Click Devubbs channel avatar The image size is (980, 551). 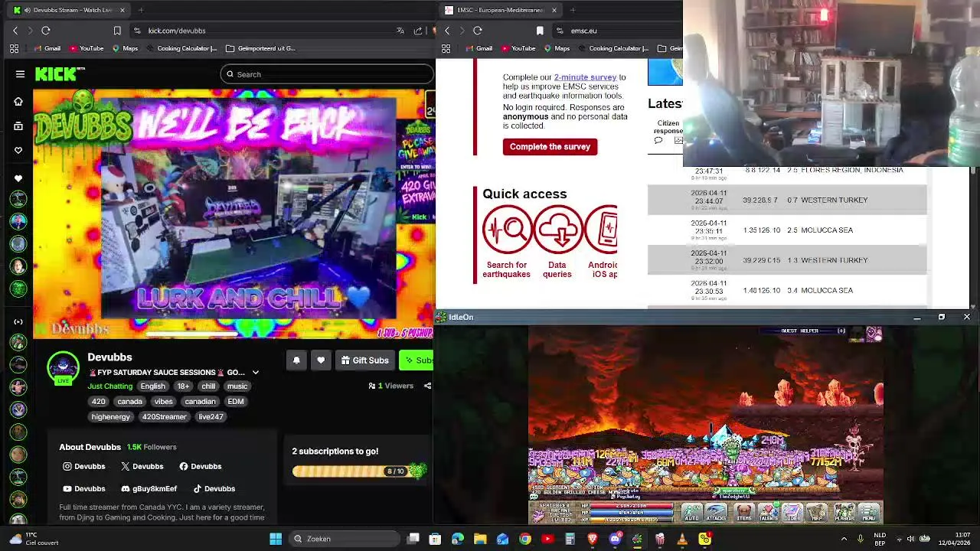tap(63, 367)
